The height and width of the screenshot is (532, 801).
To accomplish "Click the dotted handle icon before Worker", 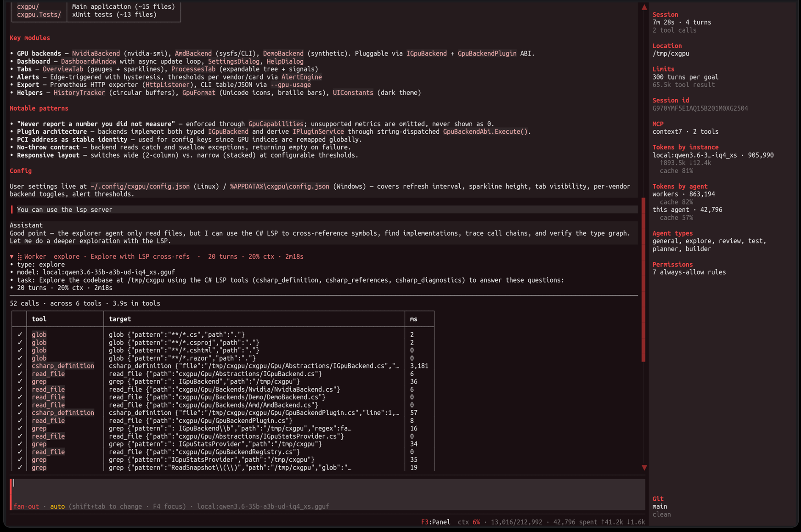I will pyautogui.click(x=20, y=256).
